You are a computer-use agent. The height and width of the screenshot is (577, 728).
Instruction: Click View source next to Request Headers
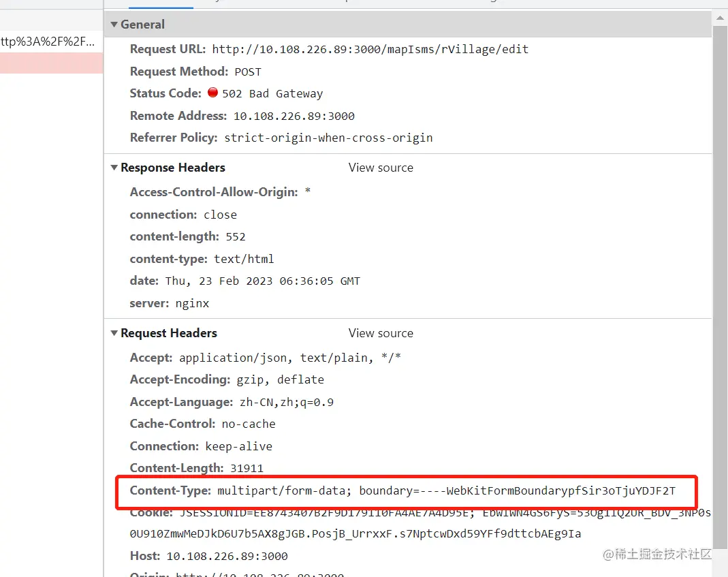(x=381, y=333)
